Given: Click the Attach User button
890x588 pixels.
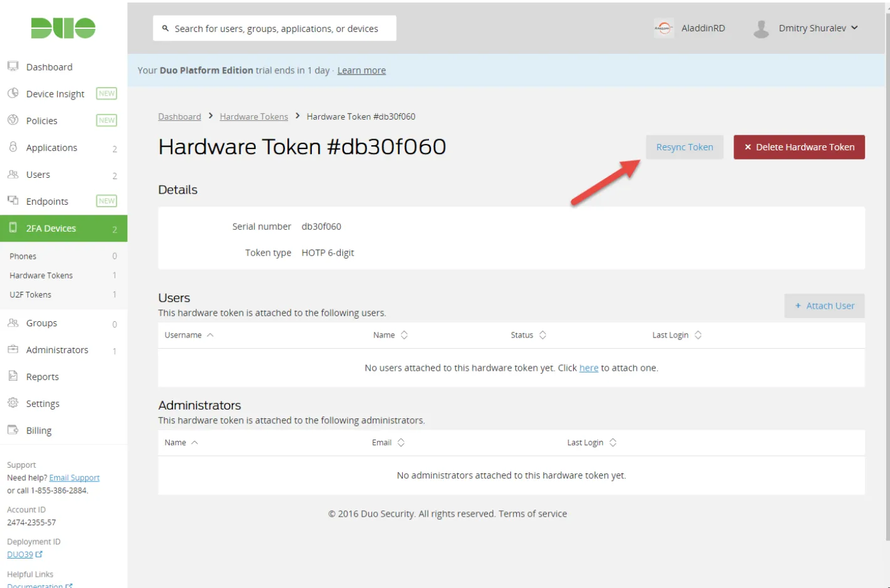Looking at the screenshot, I should (824, 306).
